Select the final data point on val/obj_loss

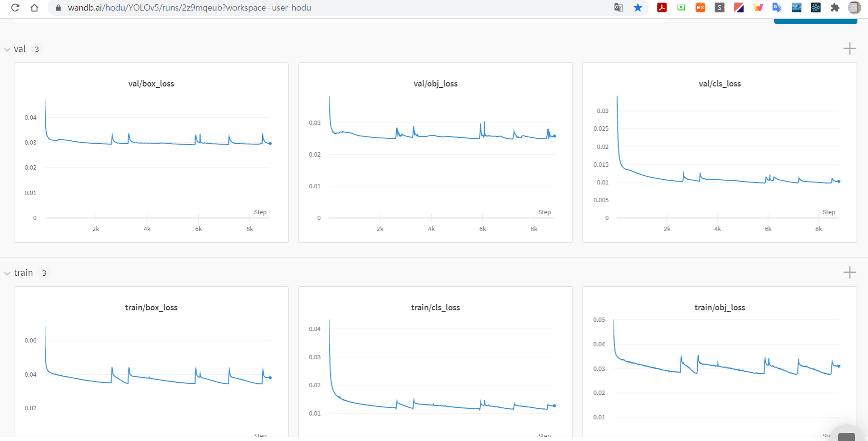coord(554,135)
